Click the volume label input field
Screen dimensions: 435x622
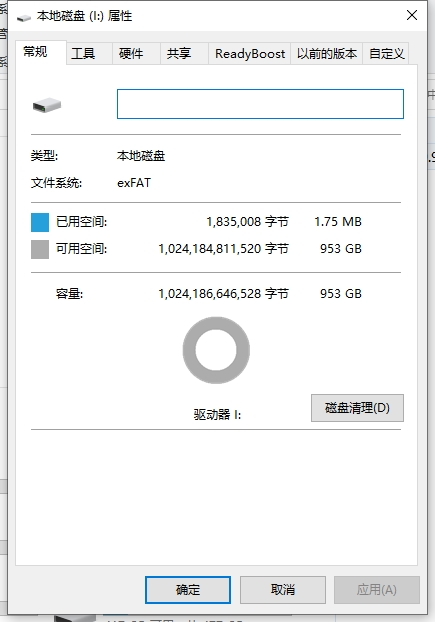pos(260,104)
